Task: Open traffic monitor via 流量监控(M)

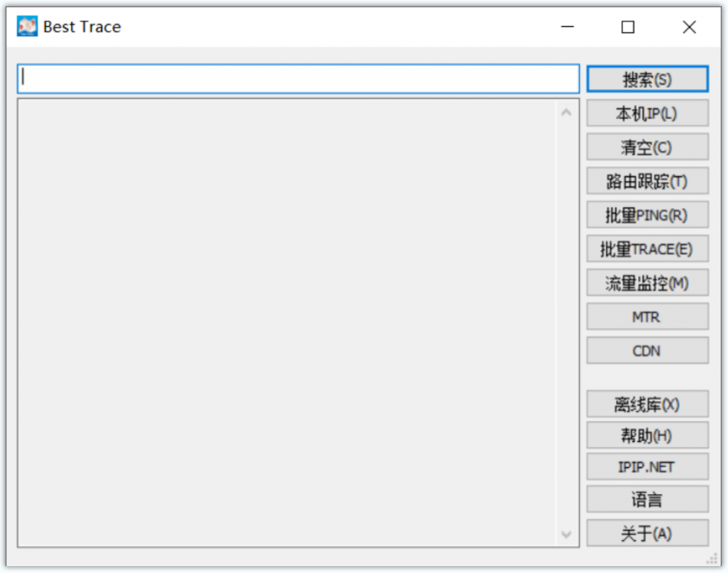Action: pos(647,283)
